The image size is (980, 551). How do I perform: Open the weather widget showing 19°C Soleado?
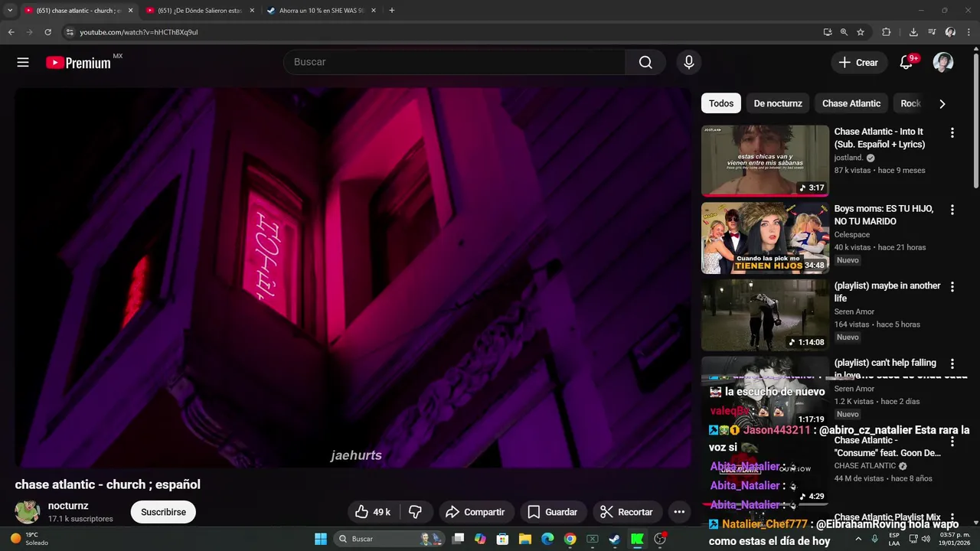(x=29, y=539)
